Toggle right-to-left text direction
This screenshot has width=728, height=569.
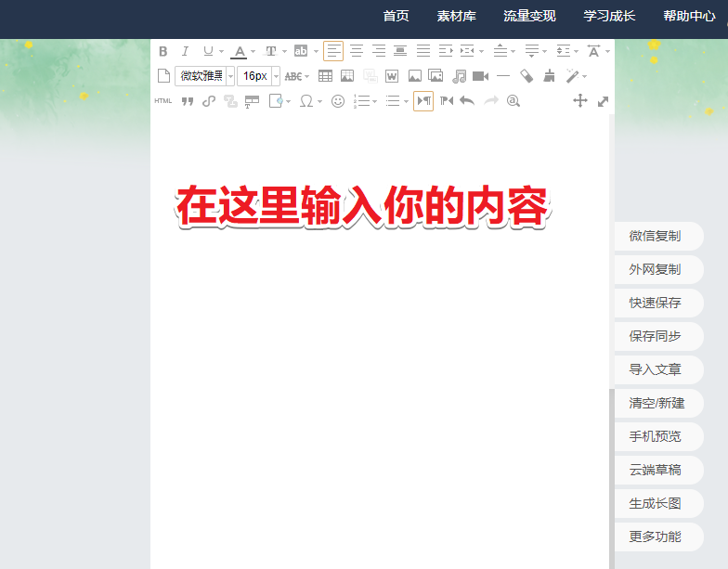point(446,100)
